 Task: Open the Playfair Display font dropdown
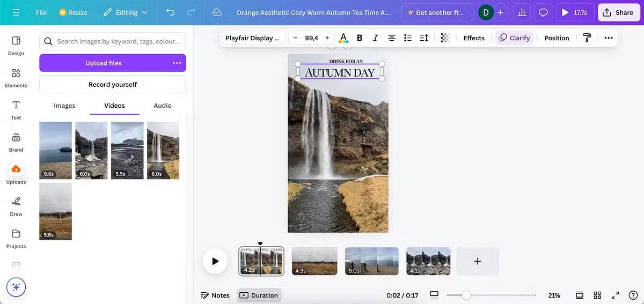[x=253, y=38]
